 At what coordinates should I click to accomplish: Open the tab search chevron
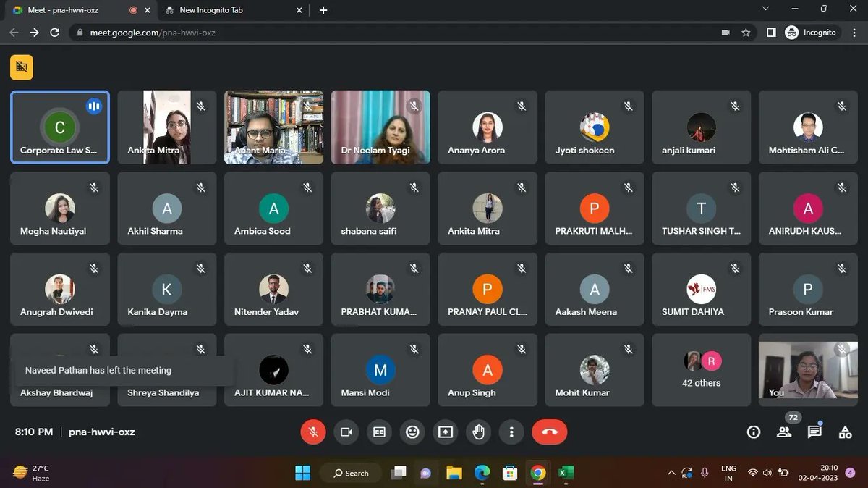(x=766, y=9)
